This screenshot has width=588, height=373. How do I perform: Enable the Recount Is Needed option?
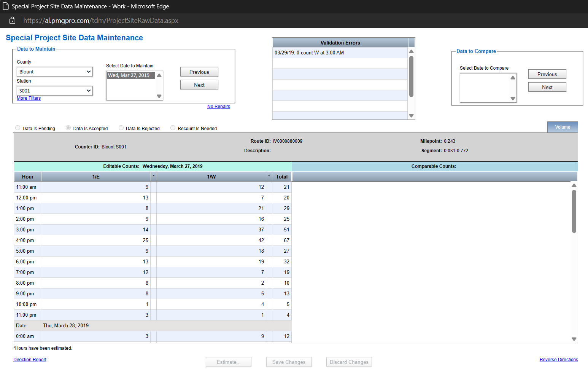173,128
